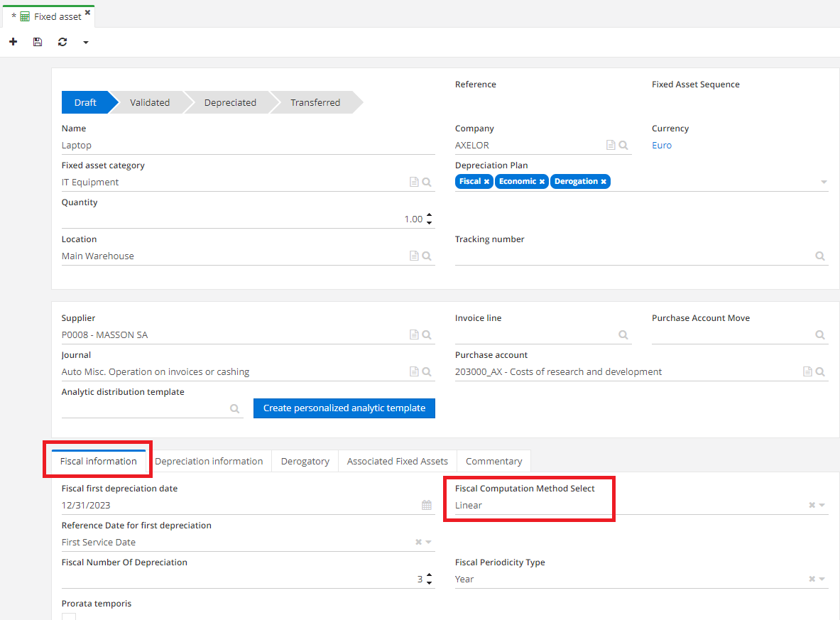View Location record details icon

pyautogui.click(x=414, y=256)
